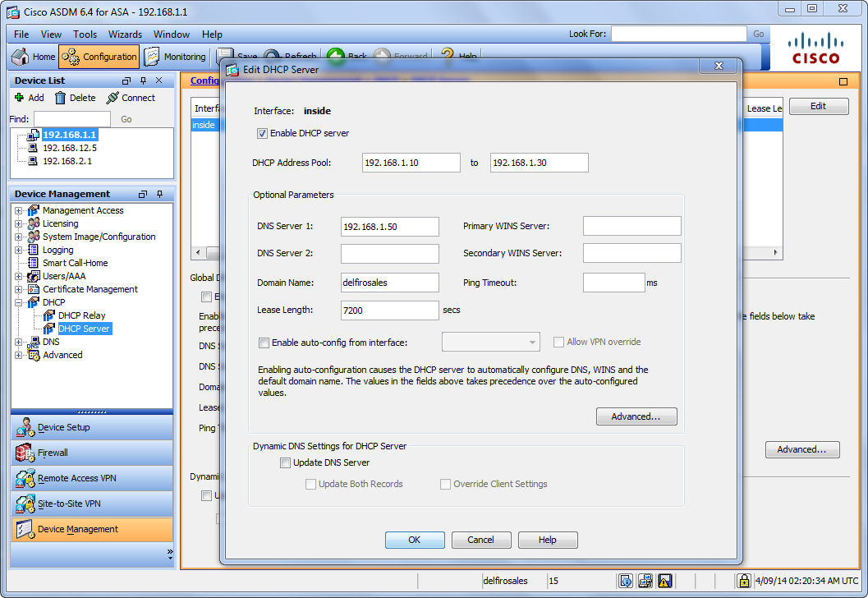Open Advanced DHCP options
Screen dimensions: 868x598
click(636, 416)
